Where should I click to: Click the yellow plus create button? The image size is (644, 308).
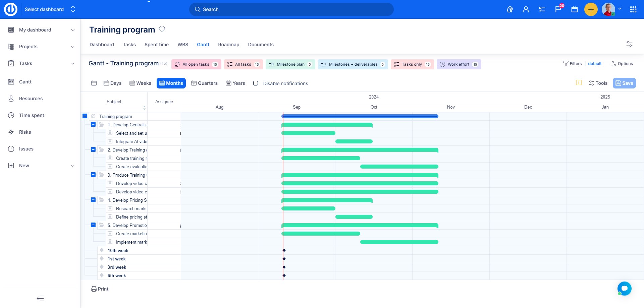click(x=591, y=9)
